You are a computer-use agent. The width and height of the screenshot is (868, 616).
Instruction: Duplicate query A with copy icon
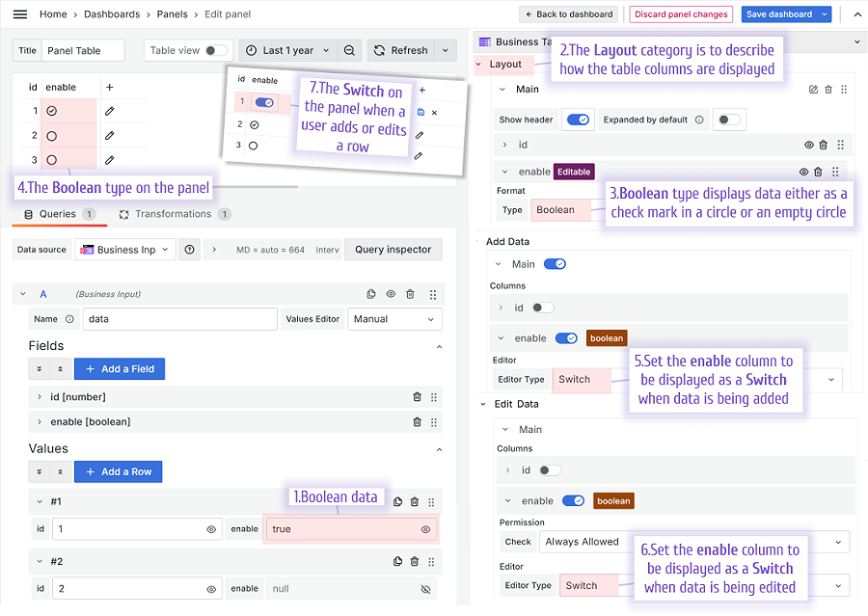371,294
